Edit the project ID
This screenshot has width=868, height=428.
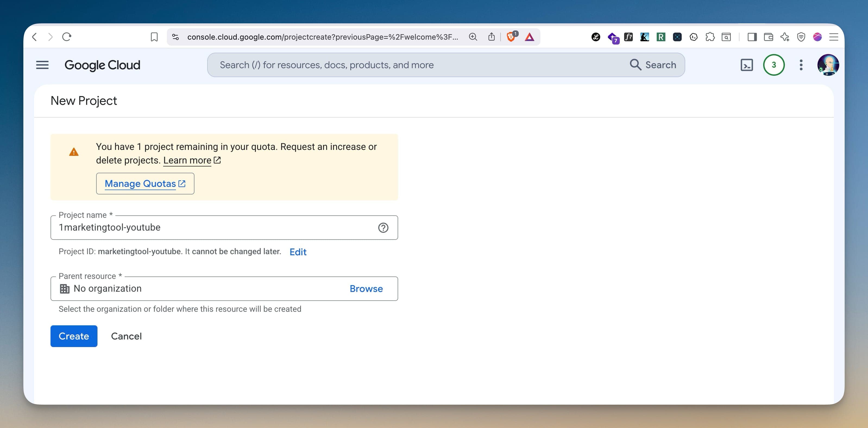(298, 252)
